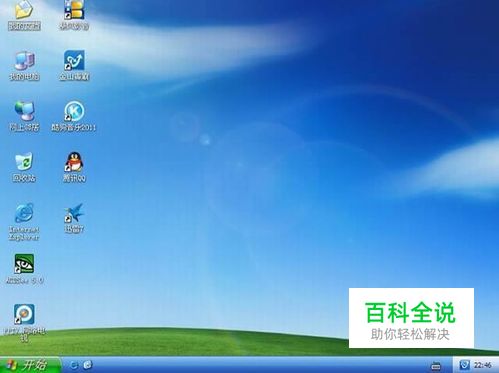Select the 迅雷7 hummingbird shortcut
The height and width of the screenshot is (373, 499).
[74, 213]
